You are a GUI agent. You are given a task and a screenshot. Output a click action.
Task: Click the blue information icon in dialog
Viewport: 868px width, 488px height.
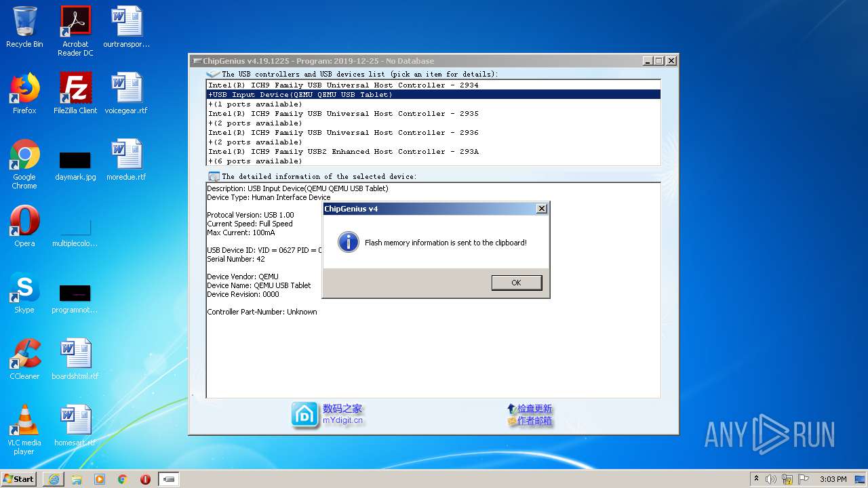349,242
